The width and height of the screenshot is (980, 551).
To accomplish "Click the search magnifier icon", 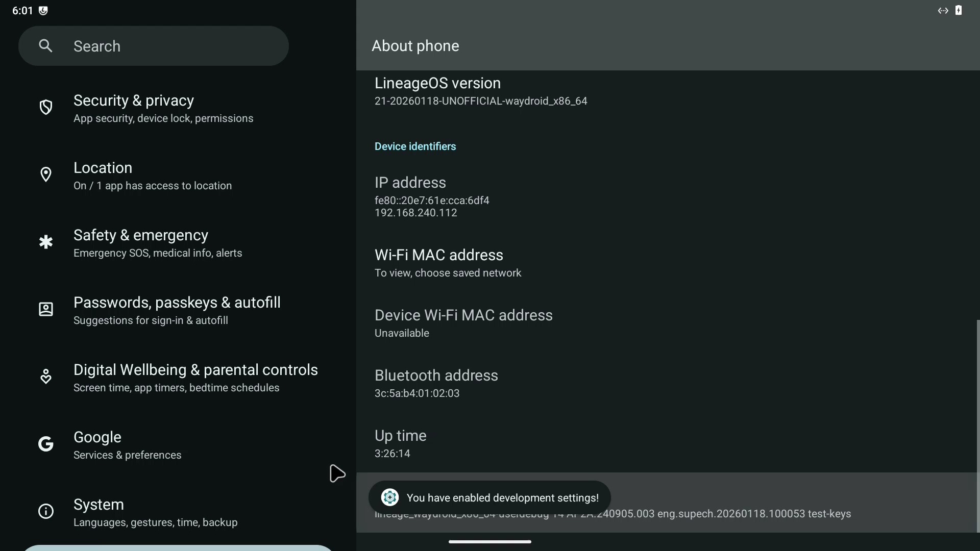I will [45, 46].
